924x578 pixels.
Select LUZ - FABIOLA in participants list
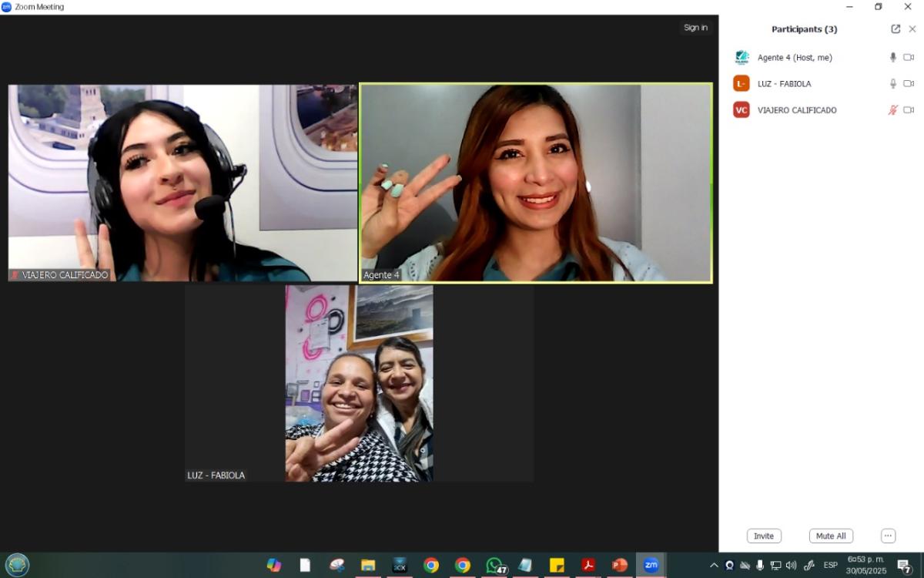click(x=784, y=84)
